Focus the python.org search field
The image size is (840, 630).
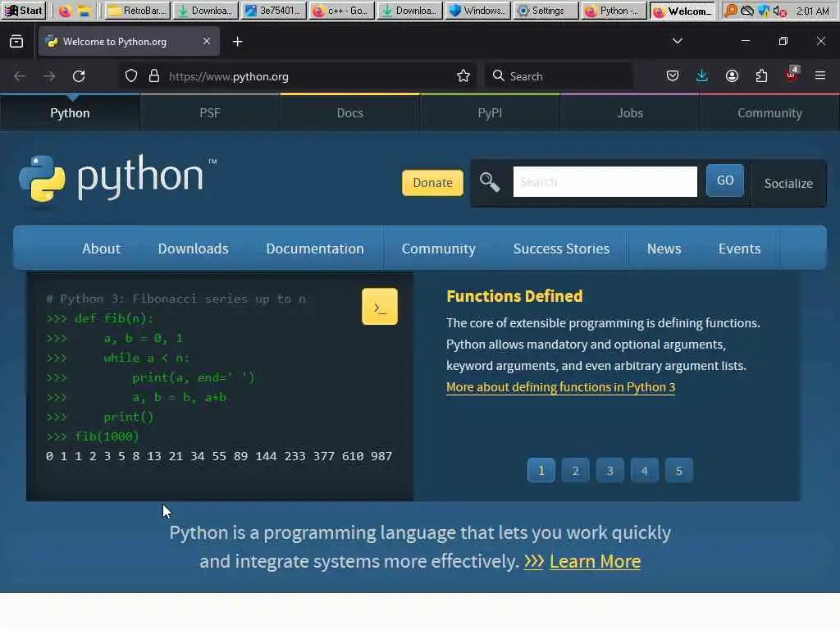point(605,181)
